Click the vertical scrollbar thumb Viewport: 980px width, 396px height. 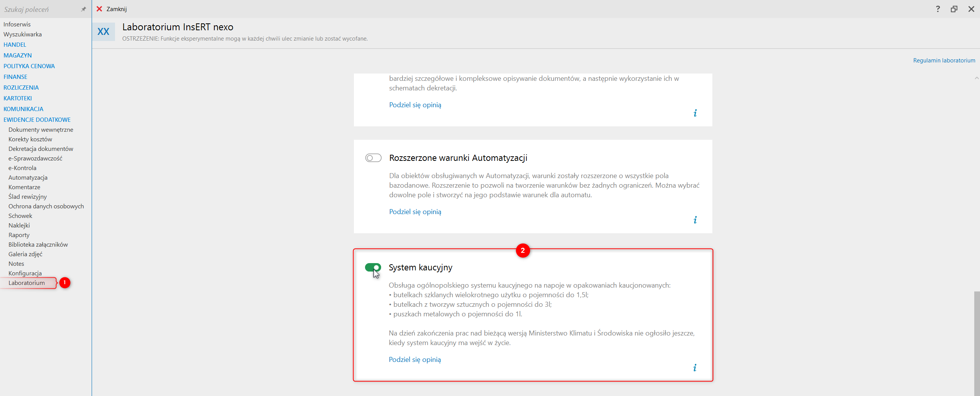click(977, 343)
